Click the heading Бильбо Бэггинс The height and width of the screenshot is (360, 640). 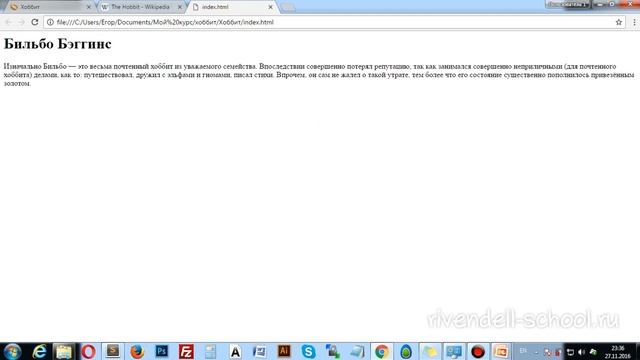pyautogui.click(x=58, y=44)
